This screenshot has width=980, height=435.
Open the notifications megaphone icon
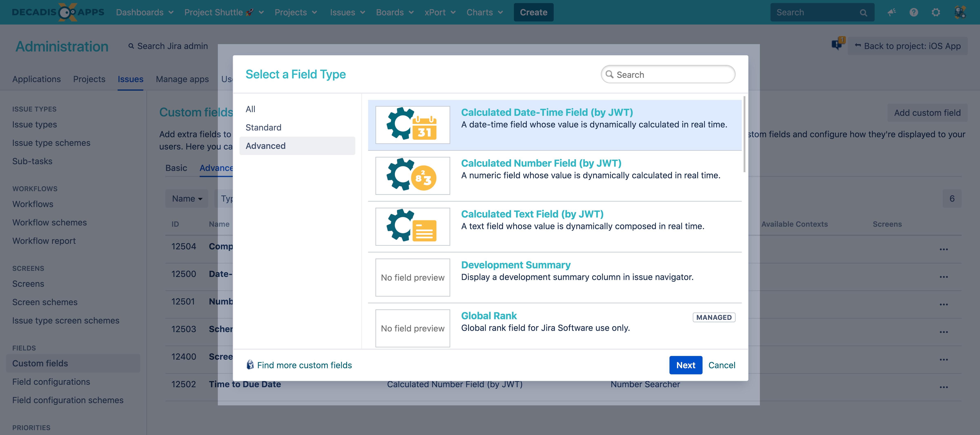coord(892,12)
